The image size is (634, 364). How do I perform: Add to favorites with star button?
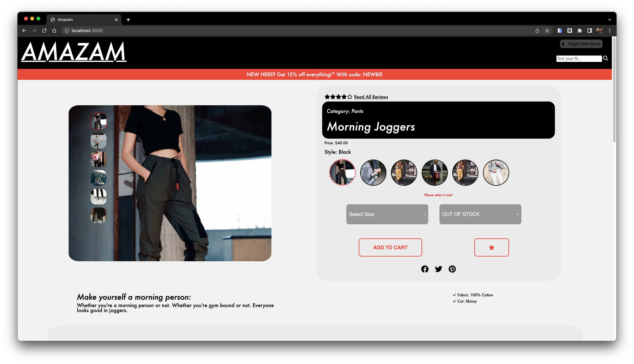tap(491, 247)
